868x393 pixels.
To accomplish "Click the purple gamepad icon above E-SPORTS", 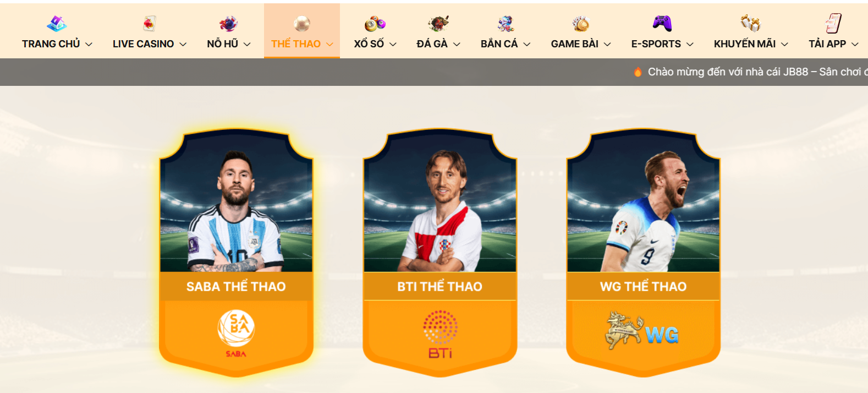I will click(662, 24).
